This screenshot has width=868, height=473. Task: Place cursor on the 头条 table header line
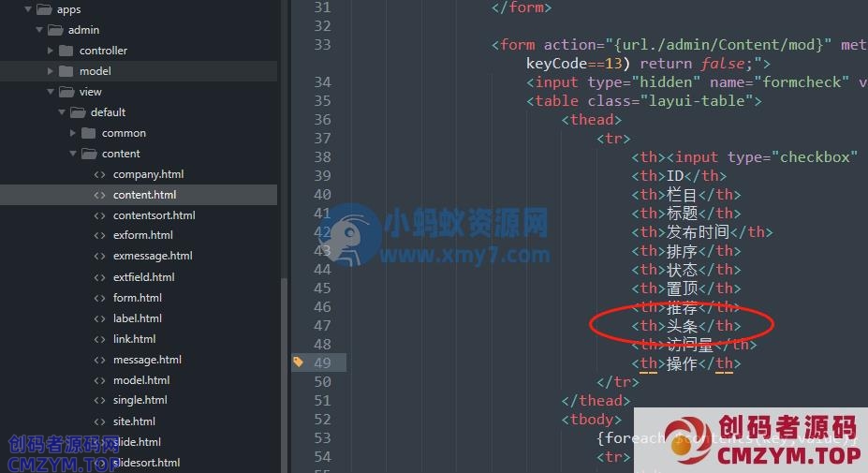tap(685, 326)
